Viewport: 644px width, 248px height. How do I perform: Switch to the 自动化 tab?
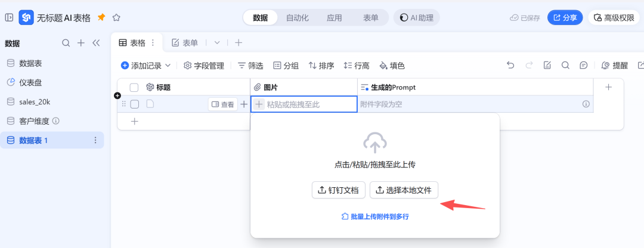point(298,18)
